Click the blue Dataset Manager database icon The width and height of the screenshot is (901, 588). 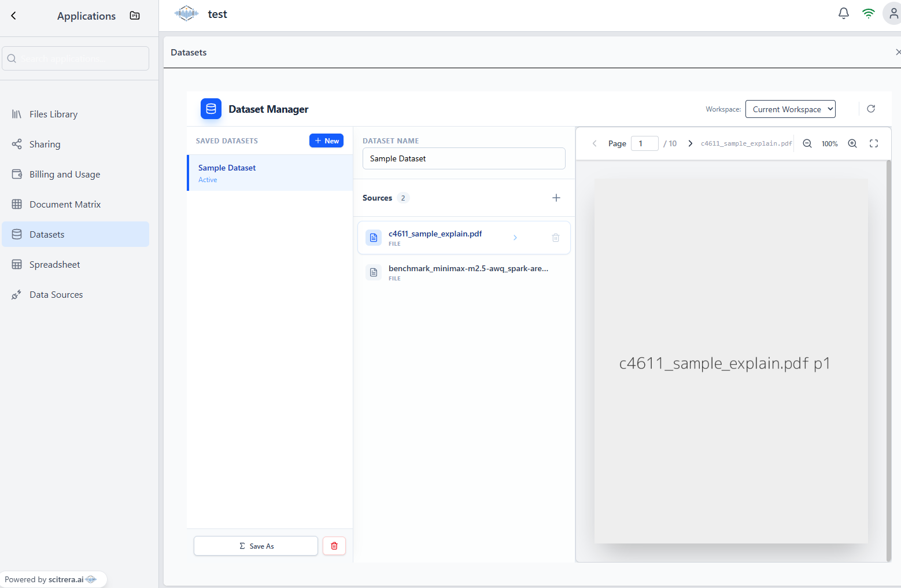tap(211, 109)
